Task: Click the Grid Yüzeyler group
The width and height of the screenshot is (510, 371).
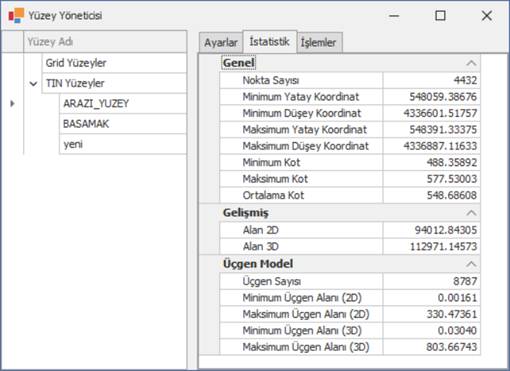Action: point(114,63)
